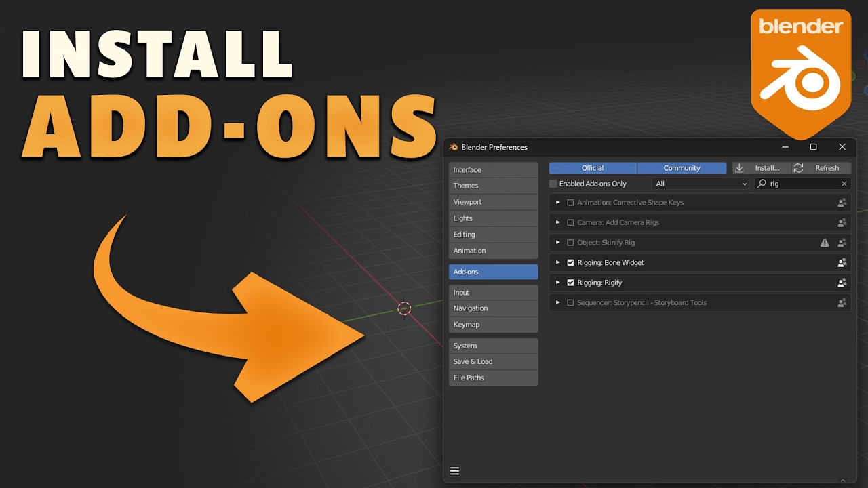Open the All category dropdown

701,184
